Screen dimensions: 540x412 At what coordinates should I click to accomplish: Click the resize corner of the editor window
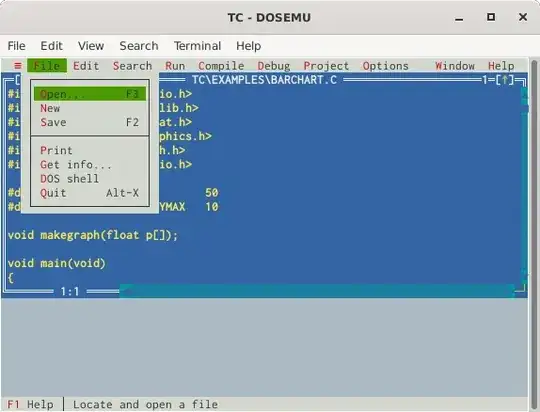520,290
